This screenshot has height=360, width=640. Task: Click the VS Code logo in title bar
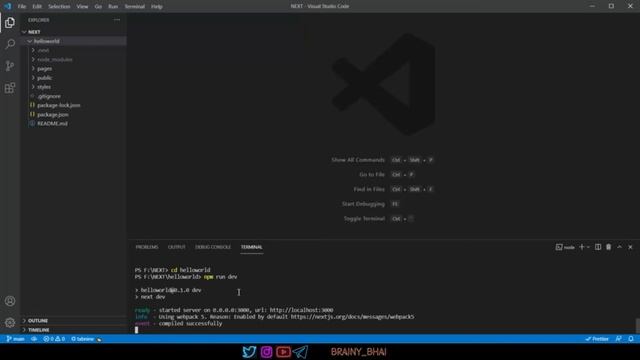7,6
